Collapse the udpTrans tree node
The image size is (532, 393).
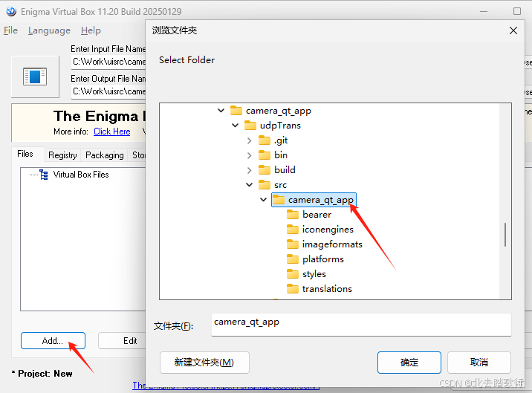coord(235,126)
